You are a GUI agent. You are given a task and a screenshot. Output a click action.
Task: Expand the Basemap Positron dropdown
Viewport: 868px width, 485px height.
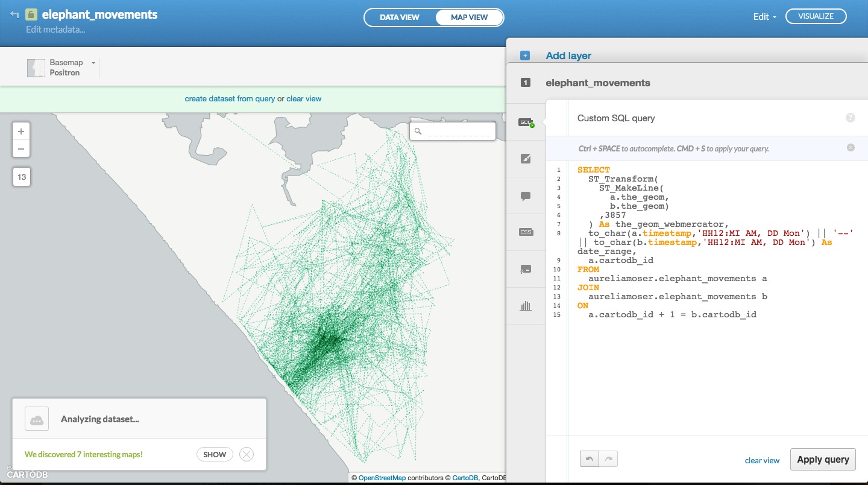pyautogui.click(x=93, y=63)
